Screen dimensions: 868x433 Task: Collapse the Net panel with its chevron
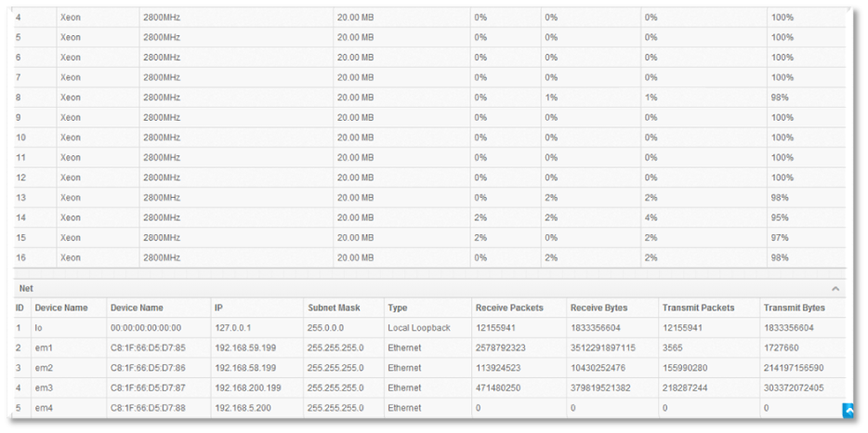coord(835,289)
